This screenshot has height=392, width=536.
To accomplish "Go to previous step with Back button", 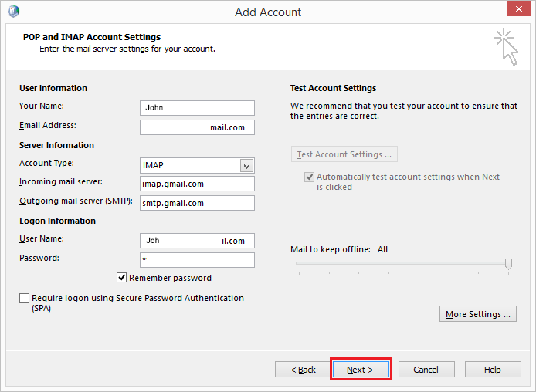I will point(303,370).
